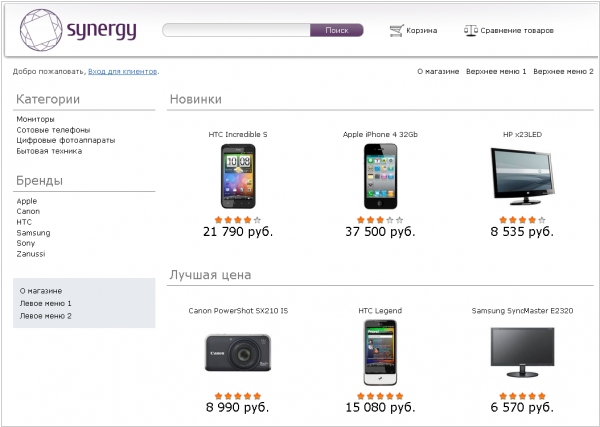600x427 pixels.
Task: Select Верхнее меню 2
Action: pyautogui.click(x=563, y=72)
